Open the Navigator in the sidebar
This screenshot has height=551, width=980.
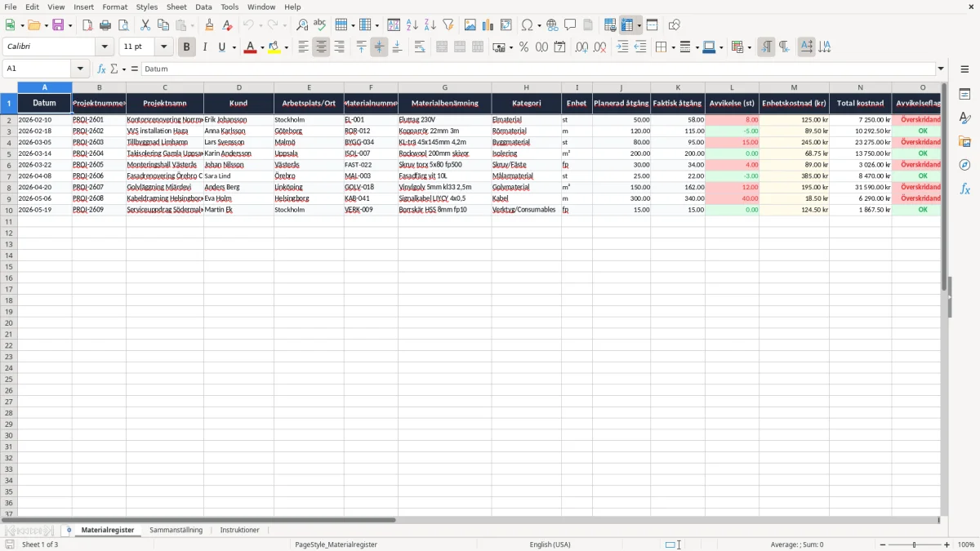coord(964,165)
